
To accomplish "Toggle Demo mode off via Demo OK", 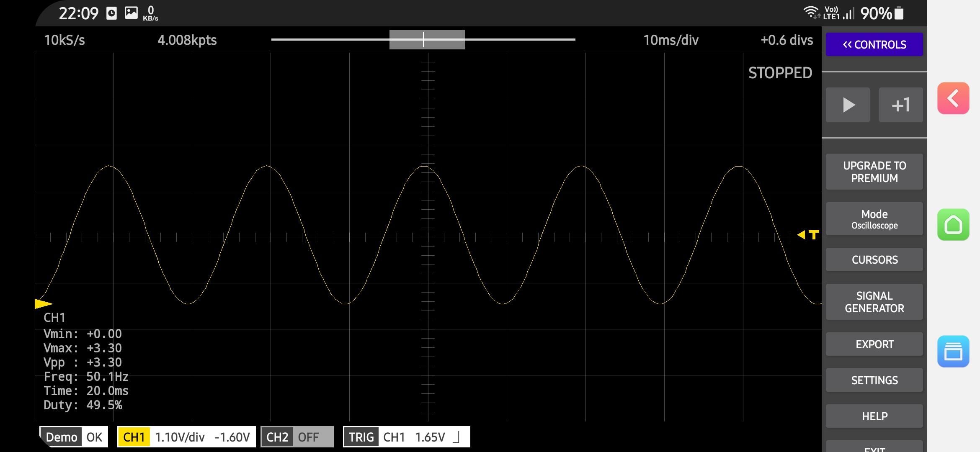I will click(x=73, y=437).
